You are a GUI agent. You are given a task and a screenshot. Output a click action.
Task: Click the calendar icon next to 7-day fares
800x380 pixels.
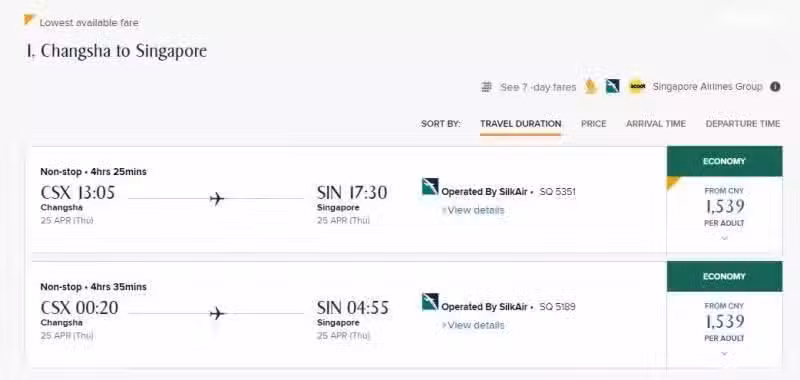pos(487,87)
